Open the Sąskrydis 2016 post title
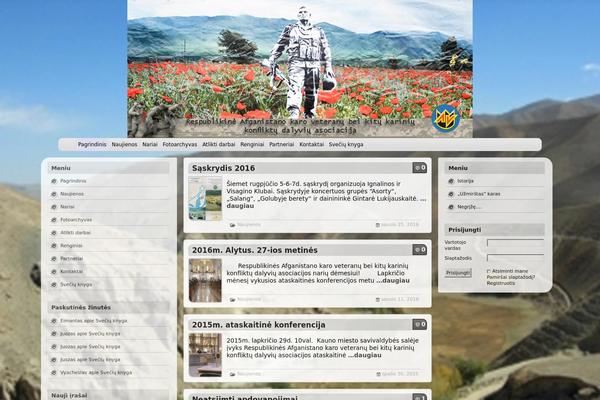 223,168
